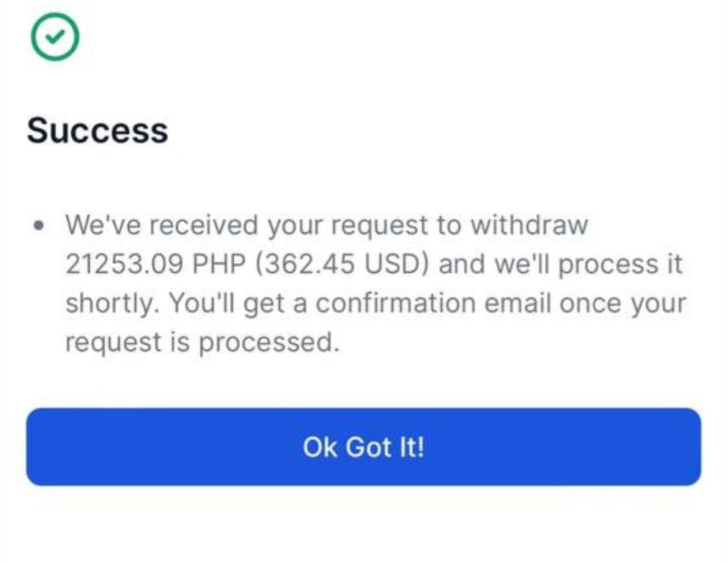Click the "request is processed." line

[x=202, y=342]
